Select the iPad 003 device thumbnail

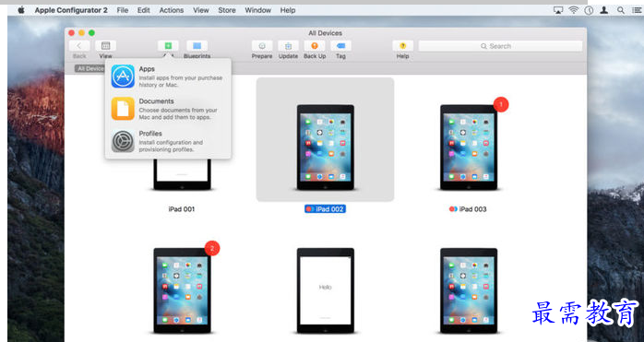(469, 147)
